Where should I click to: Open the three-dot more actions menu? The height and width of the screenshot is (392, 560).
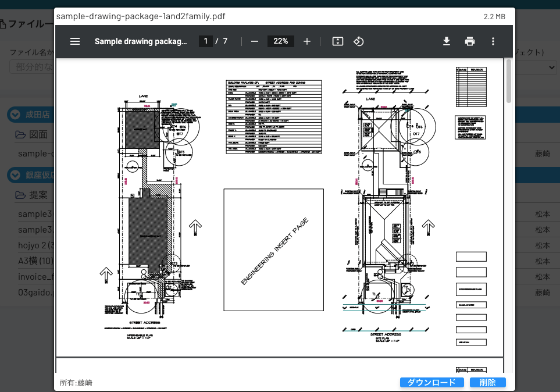pyautogui.click(x=493, y=41)
